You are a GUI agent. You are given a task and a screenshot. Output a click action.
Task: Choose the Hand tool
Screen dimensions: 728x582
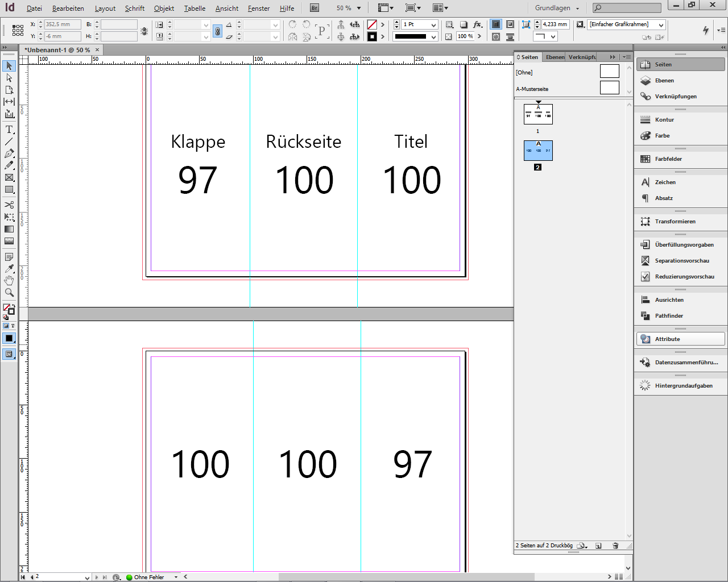click(x=9, y=281)
